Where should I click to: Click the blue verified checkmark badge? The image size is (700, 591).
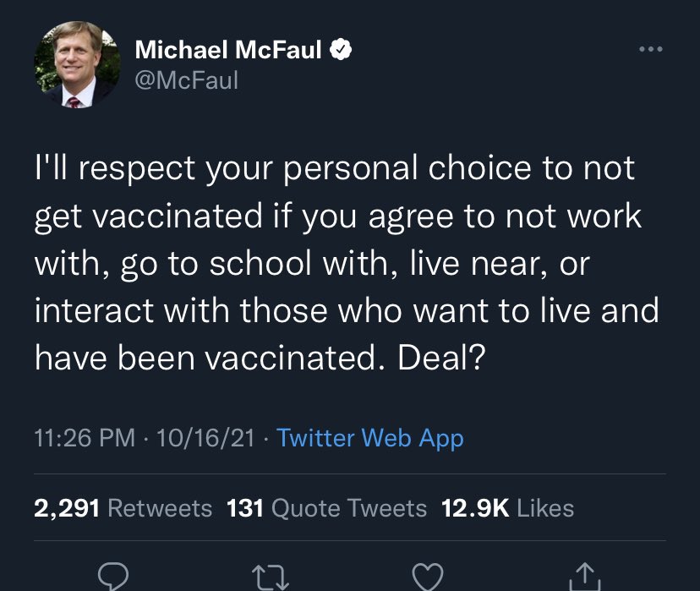(340, 50)
